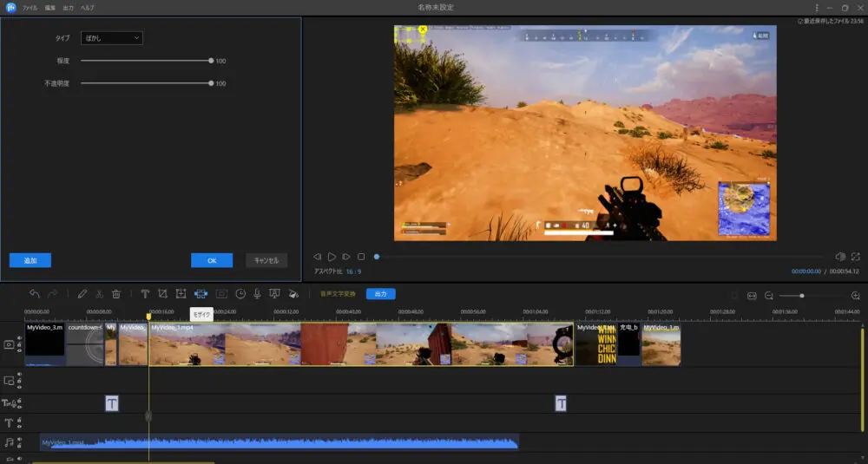
Task: Step to the previous frame
Action: tap(317, 257)
